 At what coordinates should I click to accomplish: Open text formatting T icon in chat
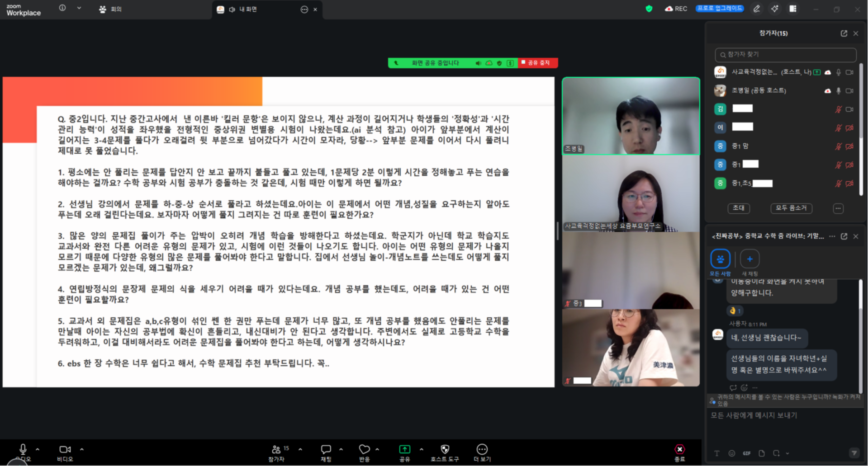[717, 453]
